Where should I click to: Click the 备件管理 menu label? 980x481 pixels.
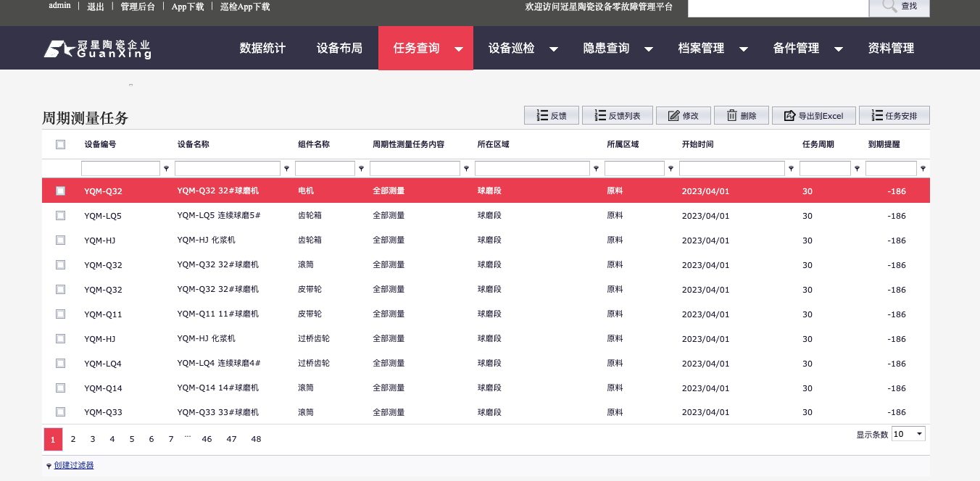tap(796, 49)
